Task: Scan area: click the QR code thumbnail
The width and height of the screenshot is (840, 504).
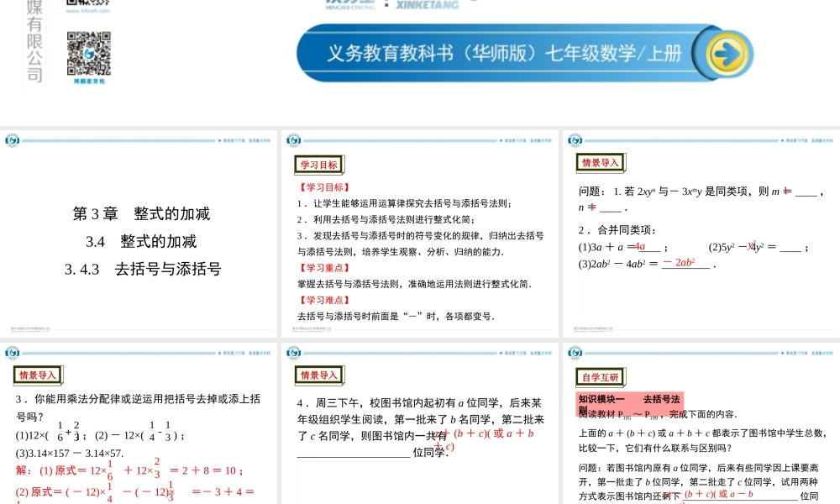Action: tap(89, 53)
